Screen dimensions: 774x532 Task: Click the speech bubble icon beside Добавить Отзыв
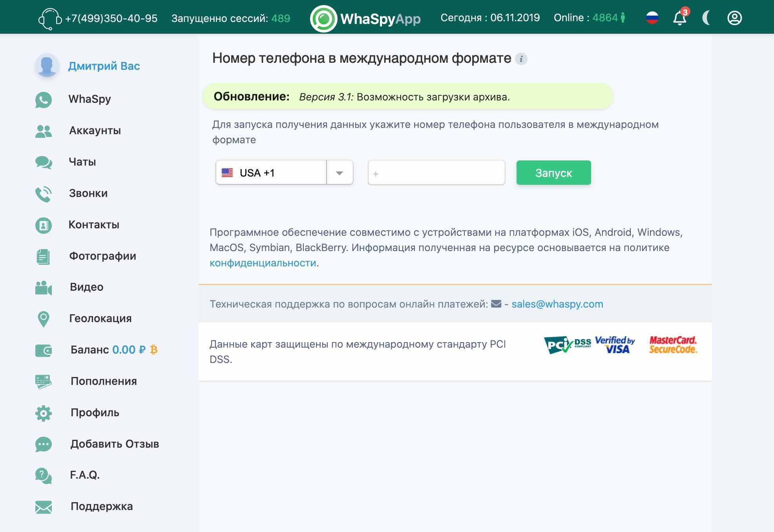pos(44,445)
